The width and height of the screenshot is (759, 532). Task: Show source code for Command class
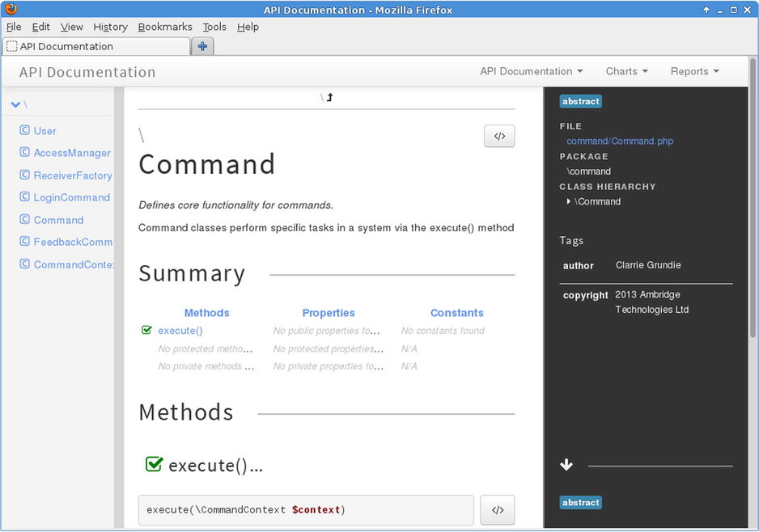click(x=499, y=136)
